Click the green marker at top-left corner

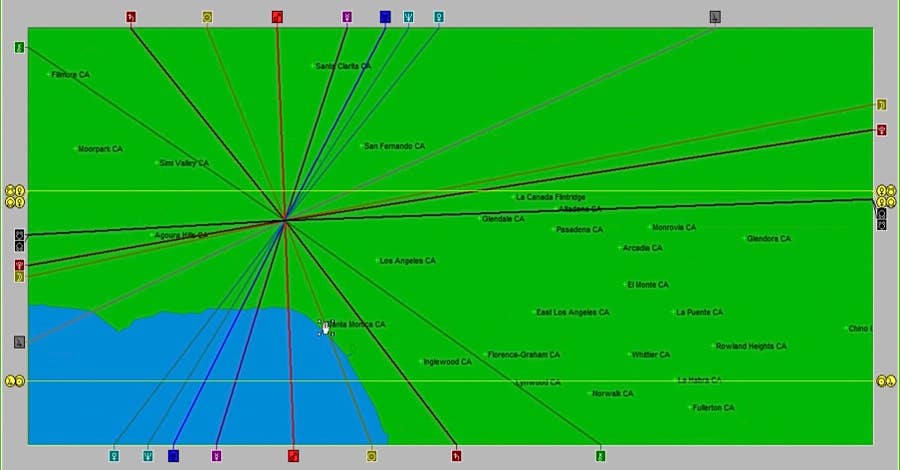click(19, 47)
